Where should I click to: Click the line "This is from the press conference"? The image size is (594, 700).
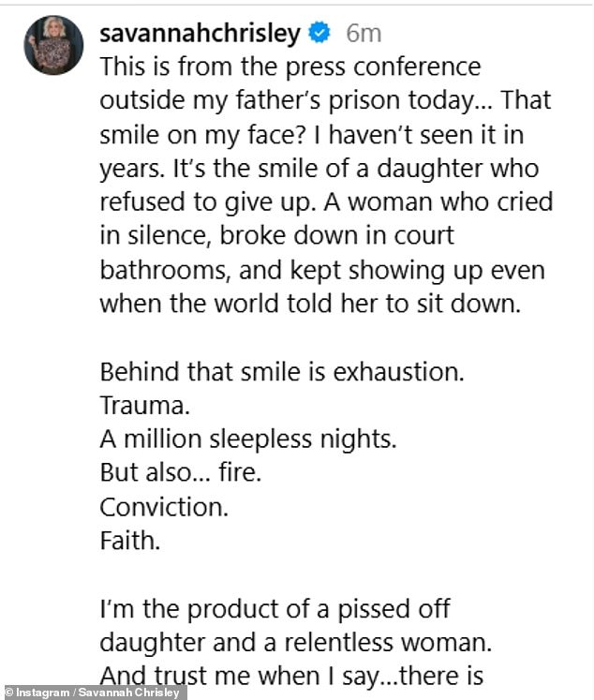[290, 67]
